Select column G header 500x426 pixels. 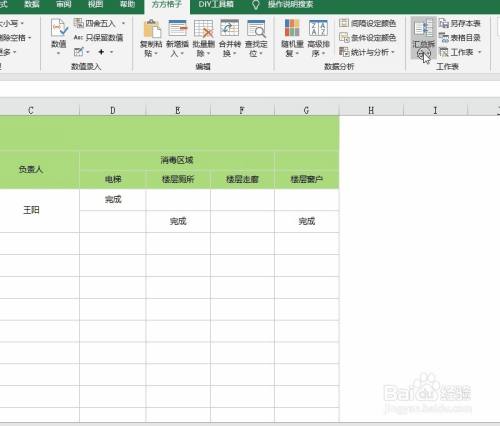pyautogui.click(x=307, y=110)
